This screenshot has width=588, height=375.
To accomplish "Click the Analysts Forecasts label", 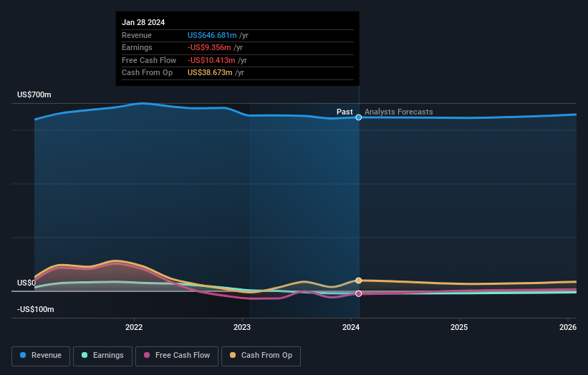I will click(x=399, y=112).
